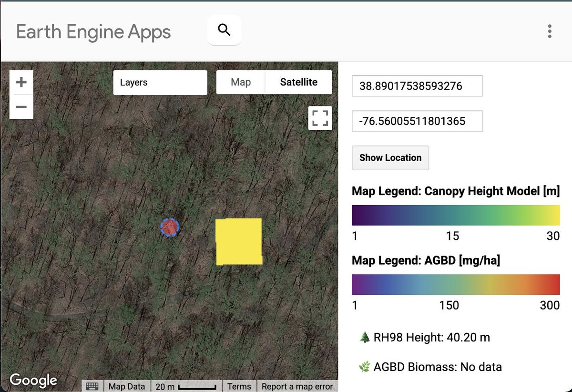The image size is (572, 392).
Task: Open the three-dot overflow menu
Action: [550, 31]
